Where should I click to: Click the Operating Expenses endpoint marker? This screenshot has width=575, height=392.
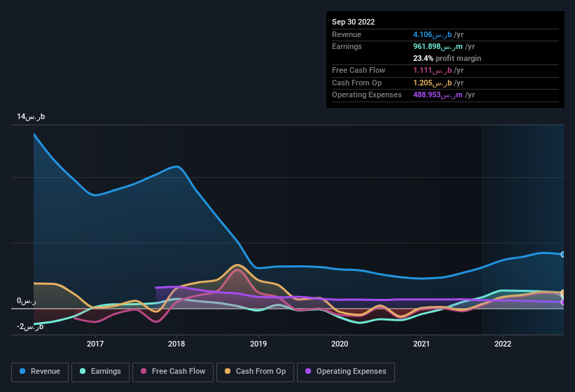pyautogui.click(x=563, y=302)
